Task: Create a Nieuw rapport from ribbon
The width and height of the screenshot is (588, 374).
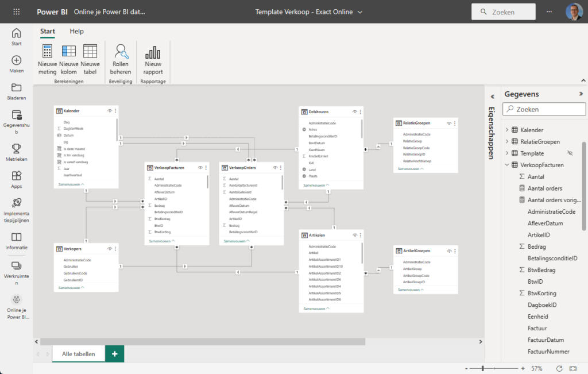Action: coord(153,60)
